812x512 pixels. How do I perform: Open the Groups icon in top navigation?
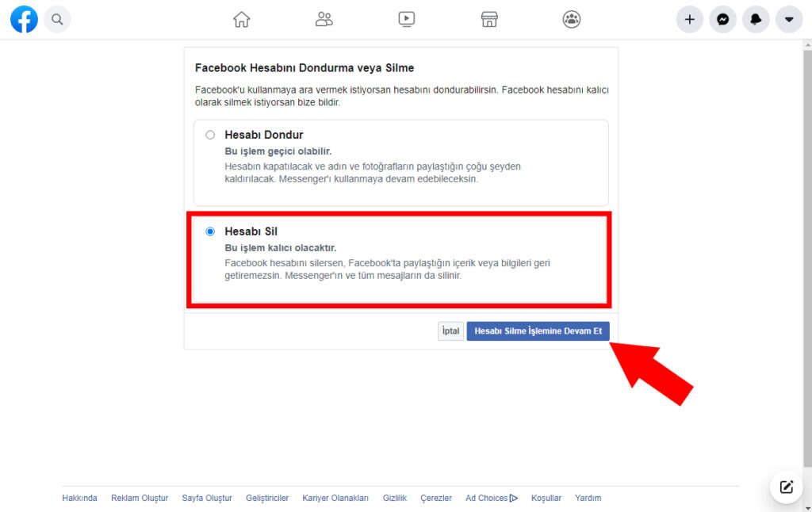(x=572, y=19)
